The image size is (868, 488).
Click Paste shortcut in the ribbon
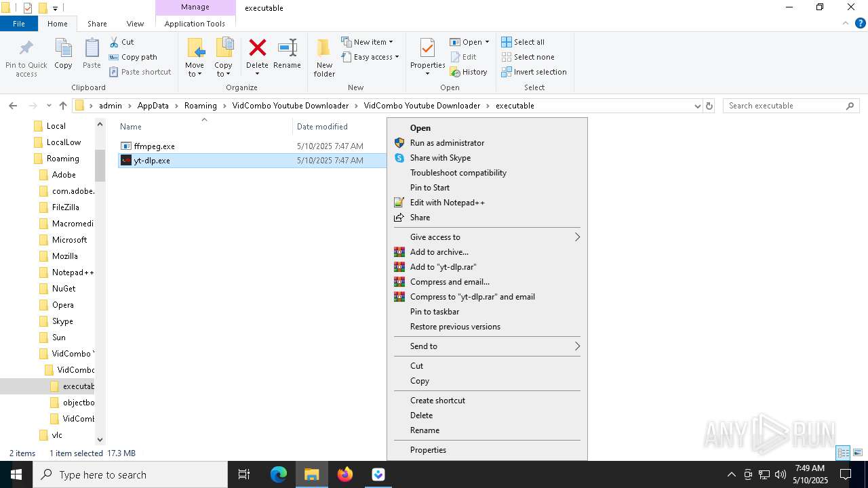pos(140,72)
